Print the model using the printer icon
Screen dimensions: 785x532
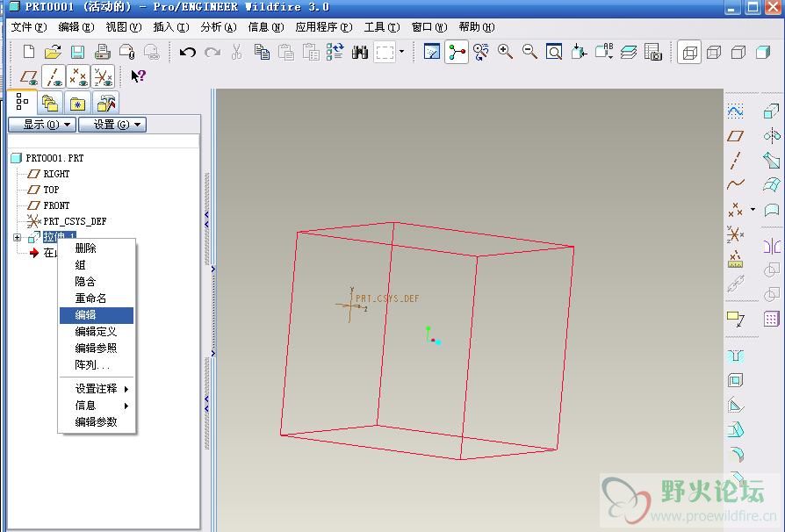click(x=102, y=52)
